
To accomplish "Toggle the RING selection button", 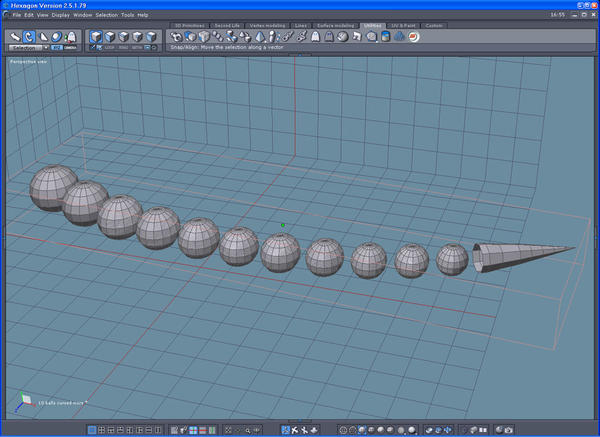I will pyautogui.click(x=123, y=48).
